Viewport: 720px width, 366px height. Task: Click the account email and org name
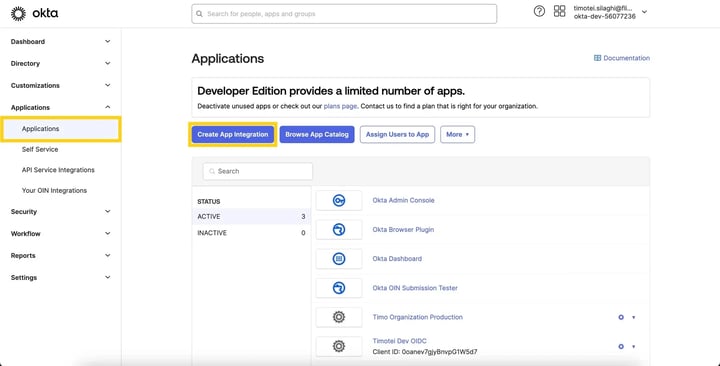click(605, 12)
